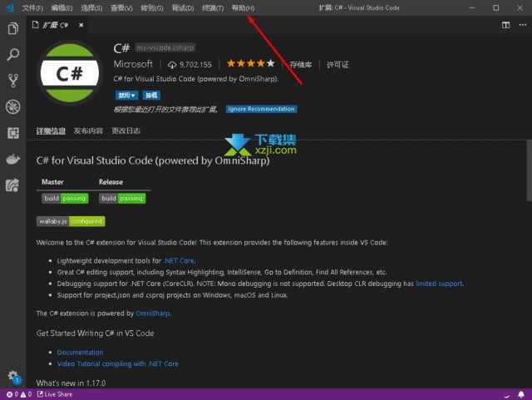
Task: Close the 扩展 C# editor tab
Action: click(81, 25)
